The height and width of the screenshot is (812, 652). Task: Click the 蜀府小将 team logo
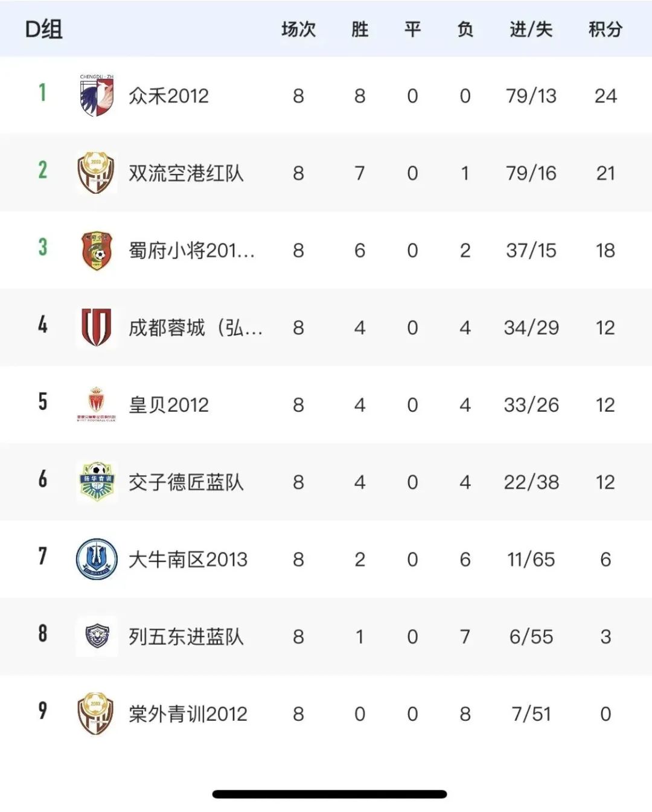(97, 250)
